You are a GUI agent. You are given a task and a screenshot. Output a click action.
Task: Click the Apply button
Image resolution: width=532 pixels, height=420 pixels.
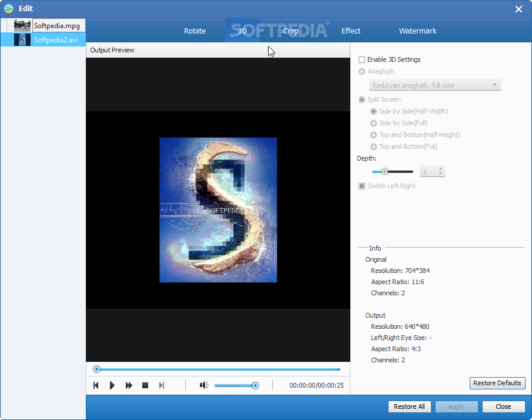coord(456,406)
